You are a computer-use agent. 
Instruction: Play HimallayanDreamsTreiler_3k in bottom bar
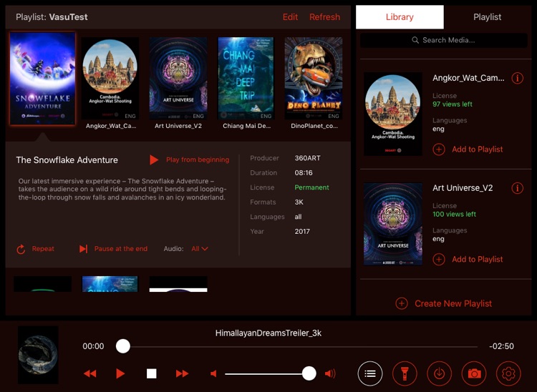(x=120, y=373)
